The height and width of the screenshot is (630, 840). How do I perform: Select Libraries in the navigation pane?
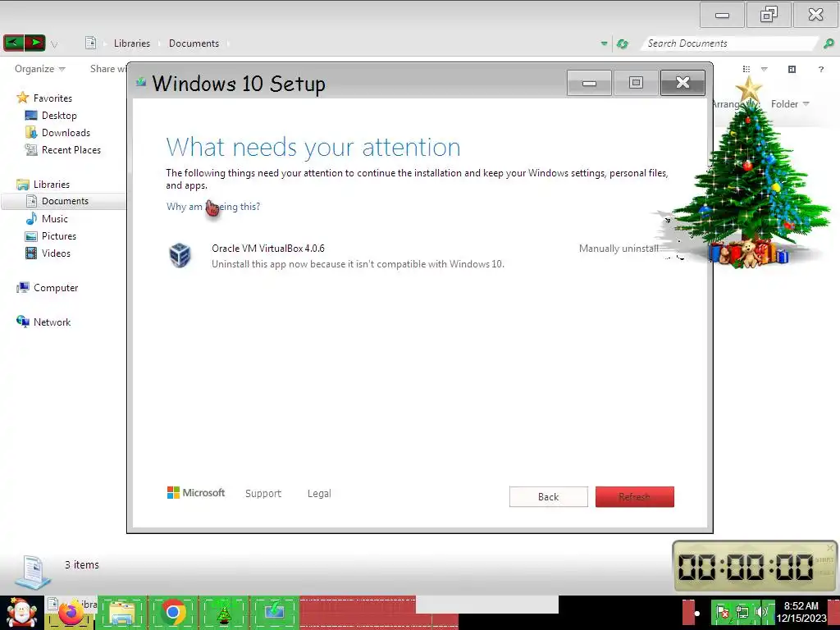tap(52, 185)
